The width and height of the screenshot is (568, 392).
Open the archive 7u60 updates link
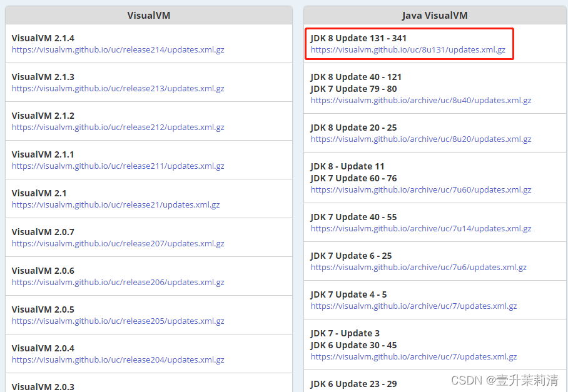421,189
